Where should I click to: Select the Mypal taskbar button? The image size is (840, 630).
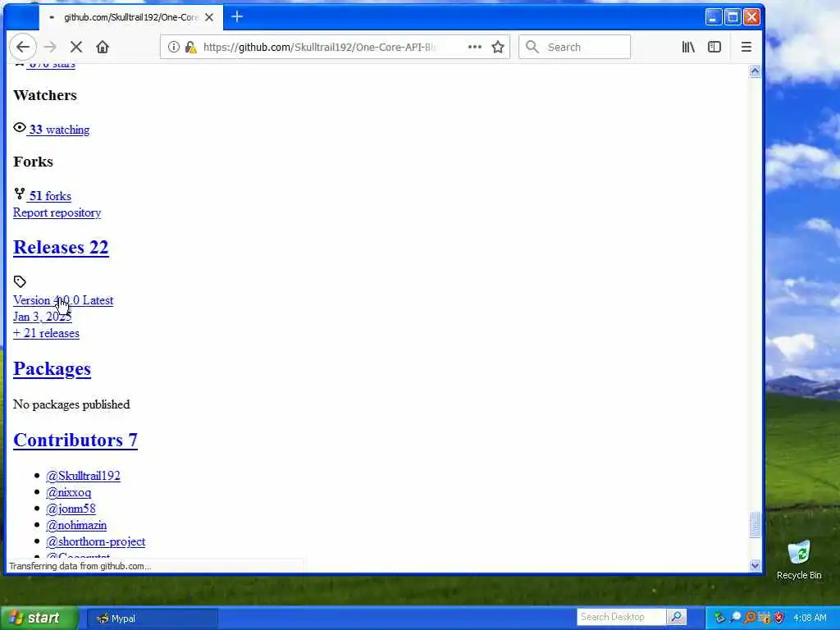coord(152,619)
